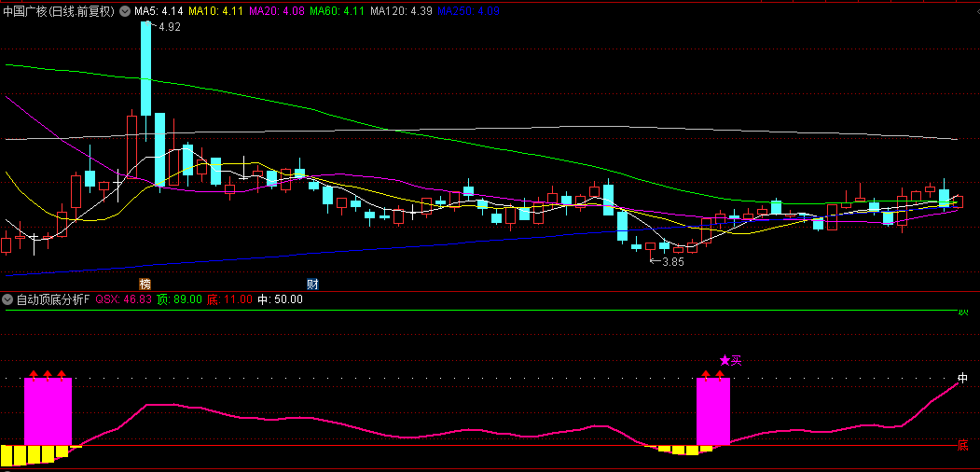Click the QSX: 46.83 indicator value
Image resolution: width=980 pixels, height=472 pixels.
pos(123,299)
